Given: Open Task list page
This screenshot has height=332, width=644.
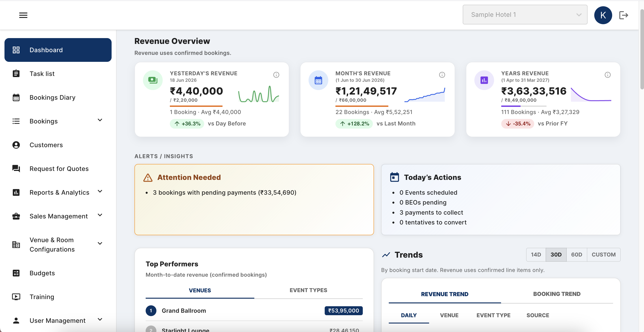Looking at the screenshot, I should point(58,73).
